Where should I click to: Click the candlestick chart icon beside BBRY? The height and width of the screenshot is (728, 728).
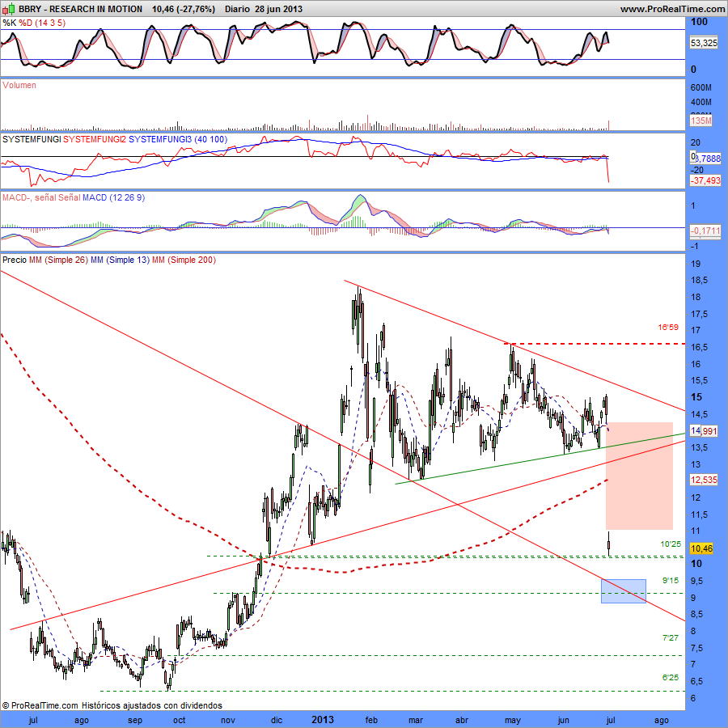10,9
